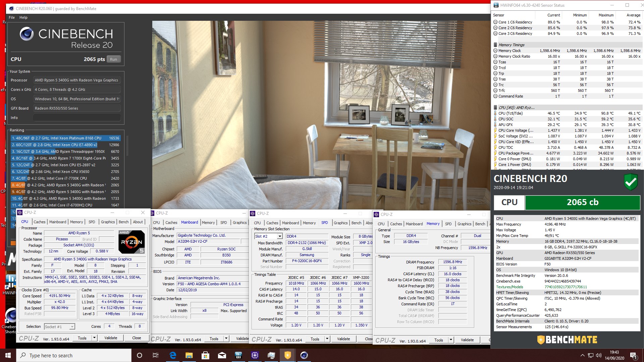Screen dimensions: 644x362
Task: Click the Windows taskbar search box
Action: 74,355
